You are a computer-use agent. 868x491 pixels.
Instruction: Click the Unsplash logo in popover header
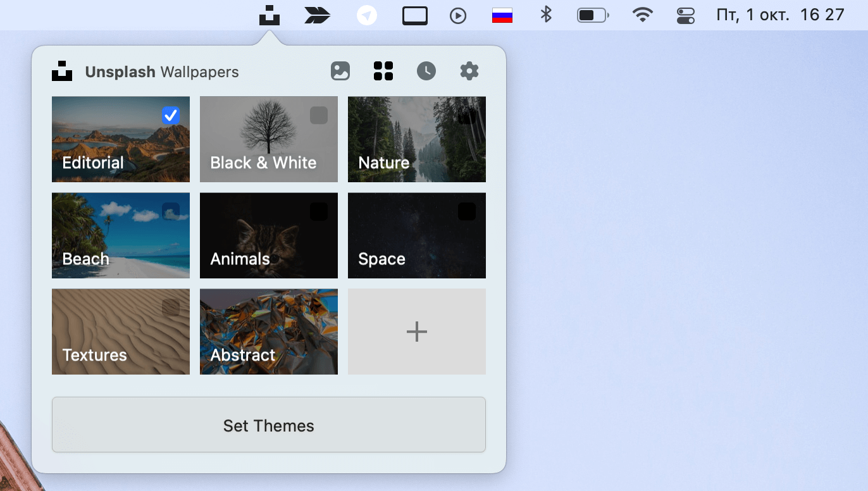coord(62,71)
